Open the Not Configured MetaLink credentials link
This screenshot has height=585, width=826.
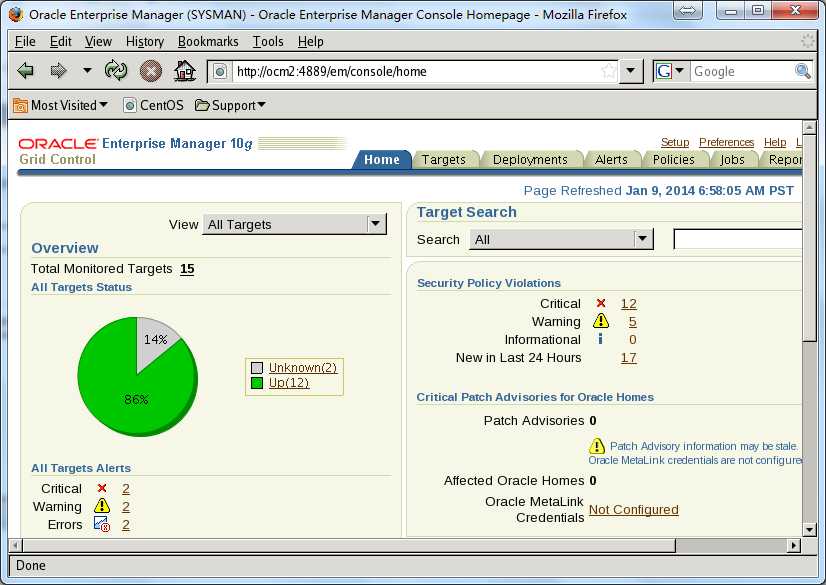click(x=634, y=510)
